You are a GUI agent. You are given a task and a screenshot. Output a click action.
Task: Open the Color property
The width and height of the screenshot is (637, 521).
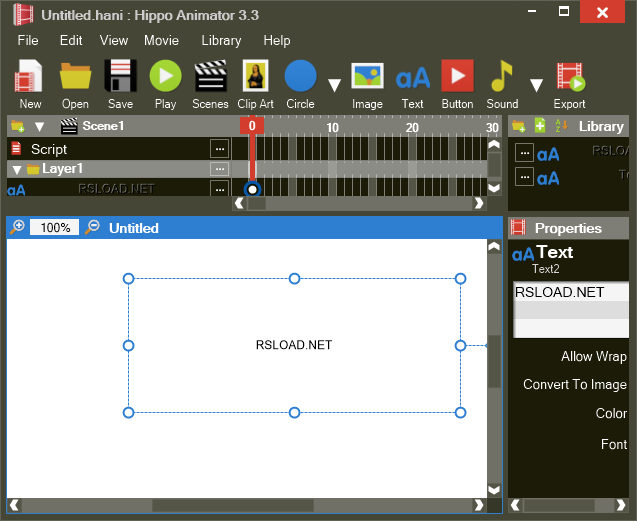click(611, 413)
